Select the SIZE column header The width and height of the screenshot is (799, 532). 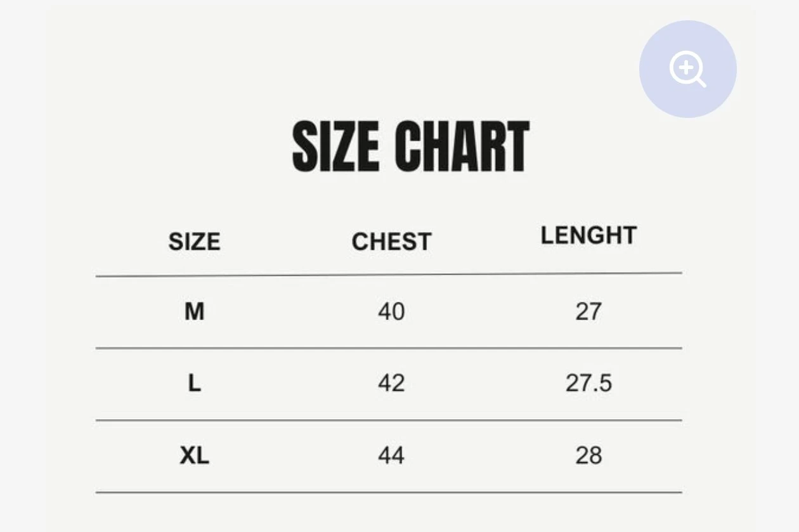tap(194, 242)
